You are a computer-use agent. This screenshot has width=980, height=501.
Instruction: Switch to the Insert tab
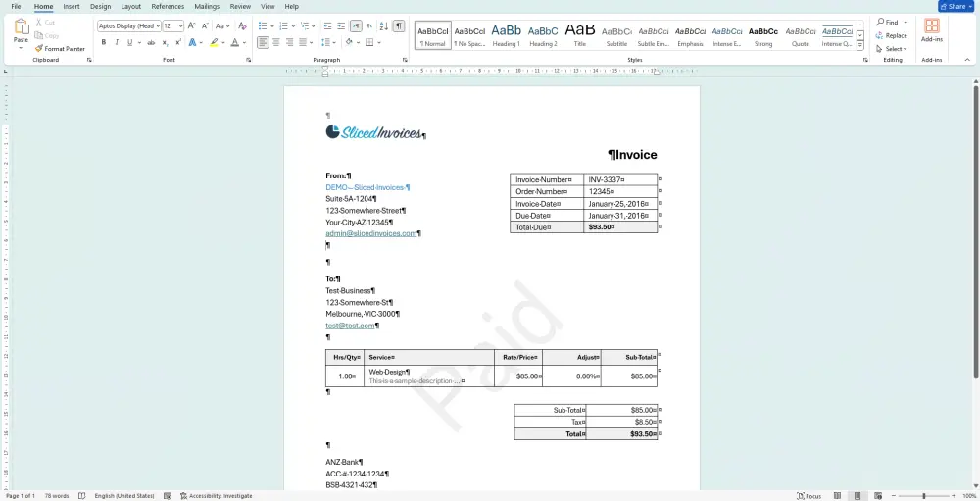(x=72, y=6)
